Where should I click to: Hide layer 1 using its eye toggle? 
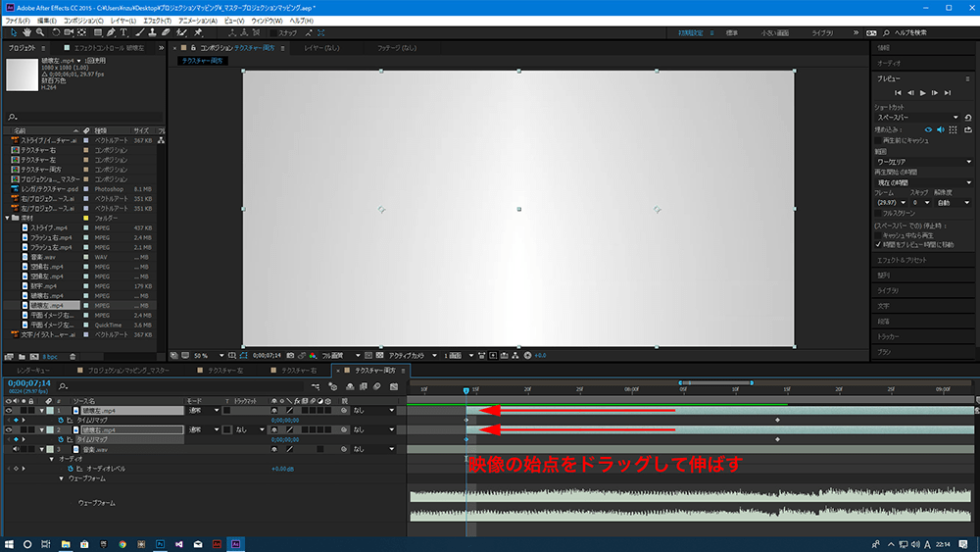[9, 410]
